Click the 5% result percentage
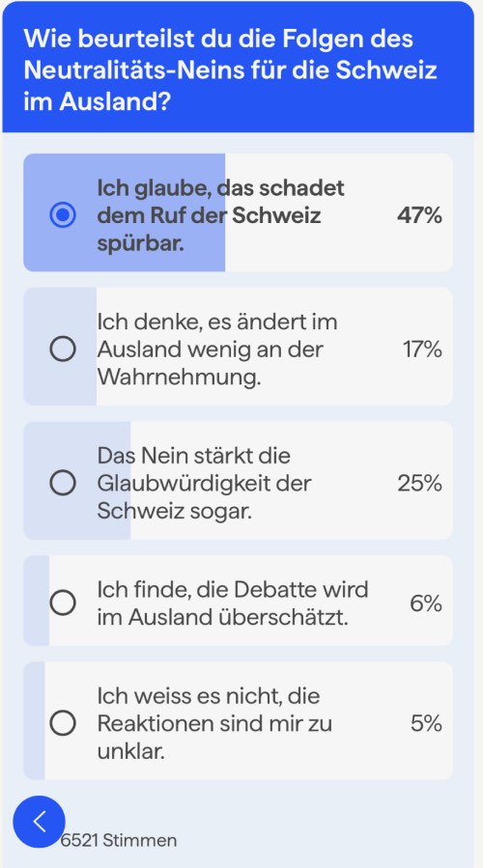This screenshot has width=483, height=868. click(426, 723)
